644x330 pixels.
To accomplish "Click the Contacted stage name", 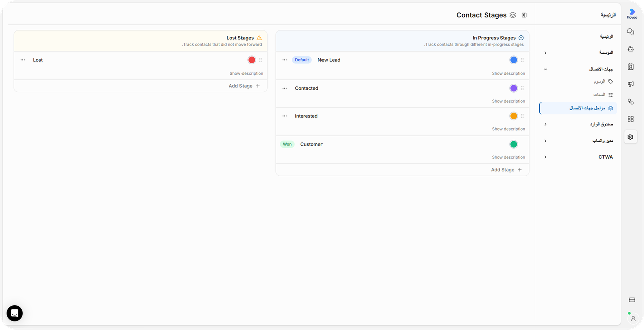I will [307, 88].
